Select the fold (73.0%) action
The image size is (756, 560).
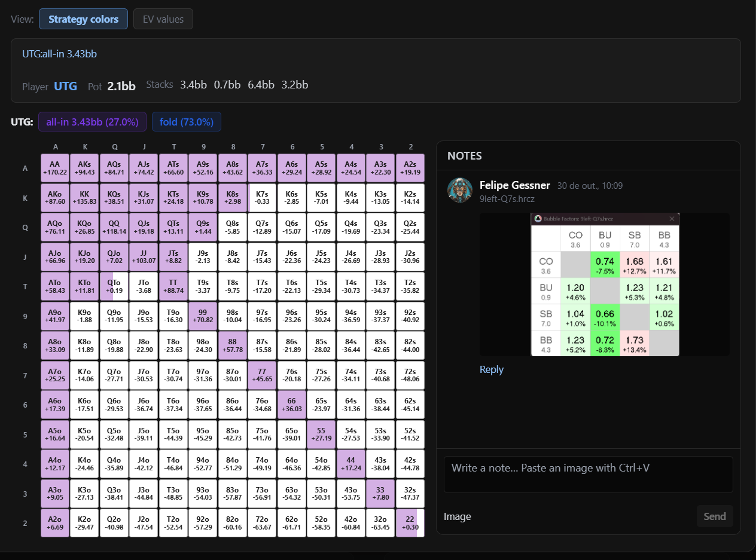[x=187, y=122]
